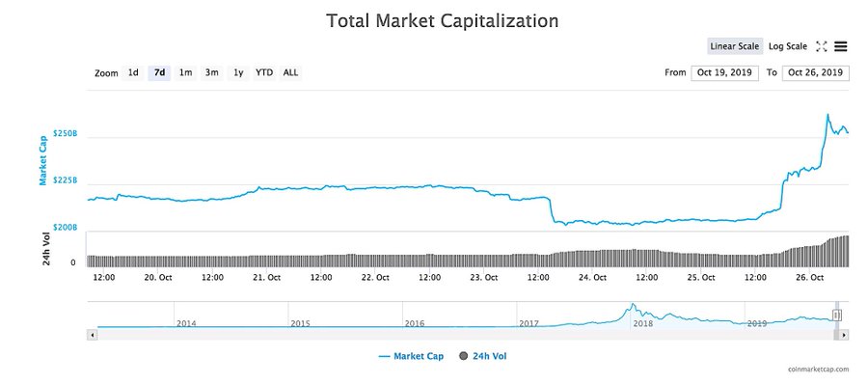The height and width of the screenshot is (385, 868).
Task: Toggle the Market Cap legend series
Action: click(411, 356)
